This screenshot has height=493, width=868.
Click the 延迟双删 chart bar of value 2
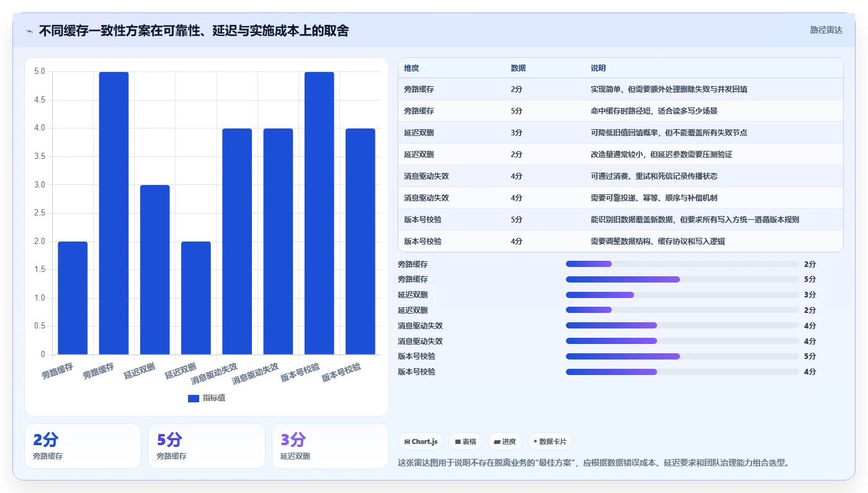click(x=196, y=298)
